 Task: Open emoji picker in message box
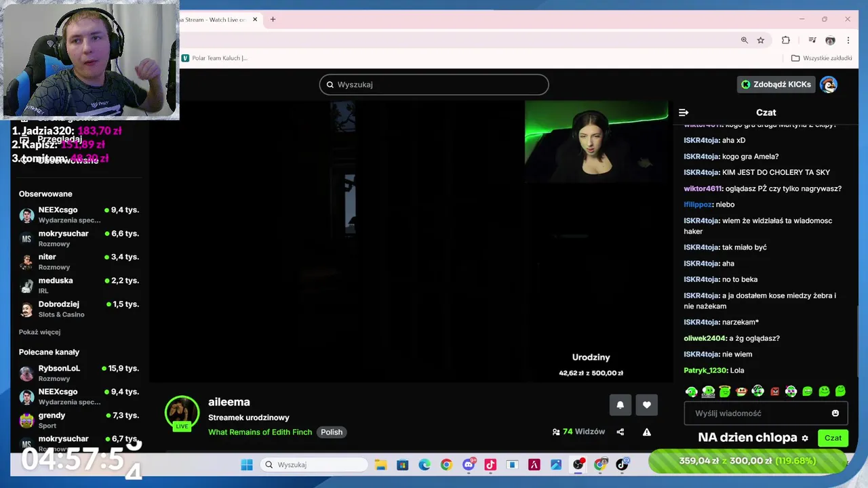(x=835, y=413)
